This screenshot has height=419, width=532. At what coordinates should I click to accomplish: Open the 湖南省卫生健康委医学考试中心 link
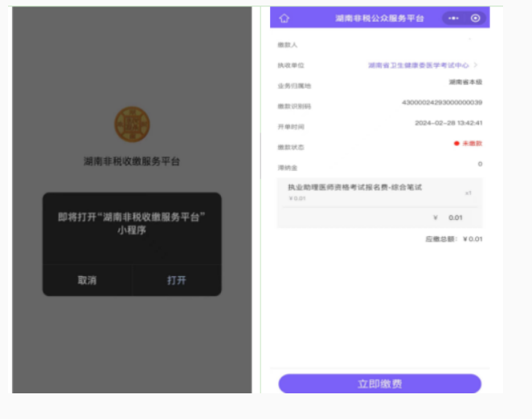click(418, 65)
